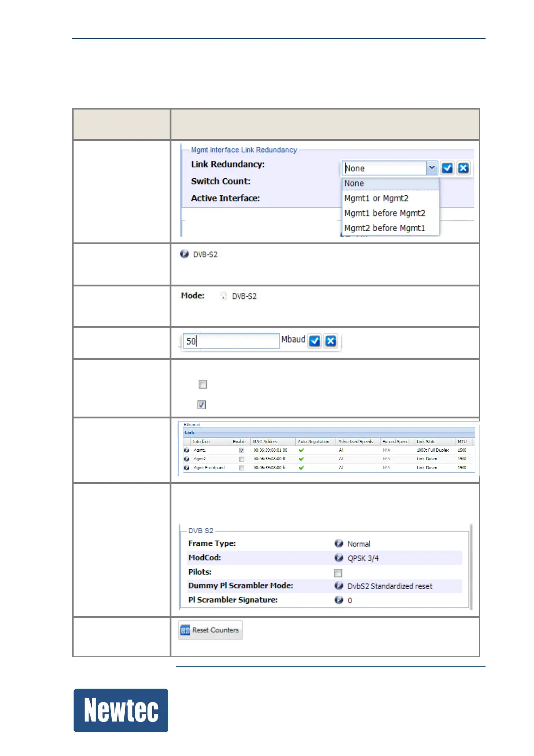Click the Newtec logo
The image size is (534, 756).
point(121,710)
